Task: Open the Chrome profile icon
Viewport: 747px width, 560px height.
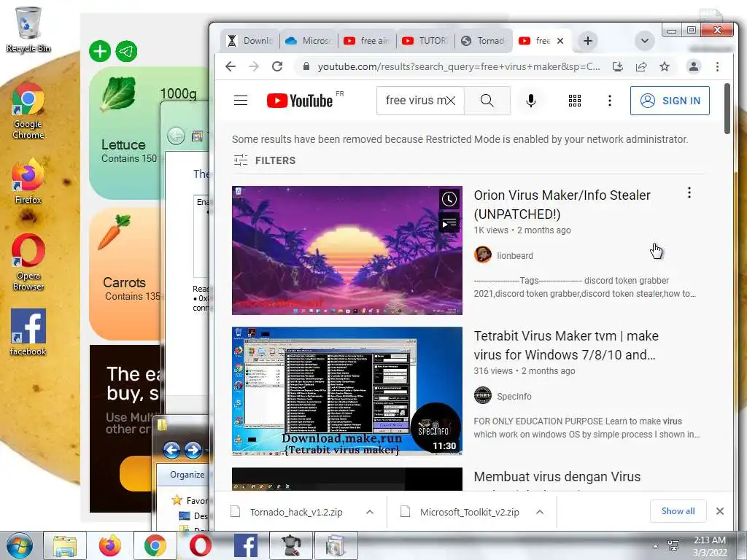Action: pyautogui.click(x=694, y=66)
